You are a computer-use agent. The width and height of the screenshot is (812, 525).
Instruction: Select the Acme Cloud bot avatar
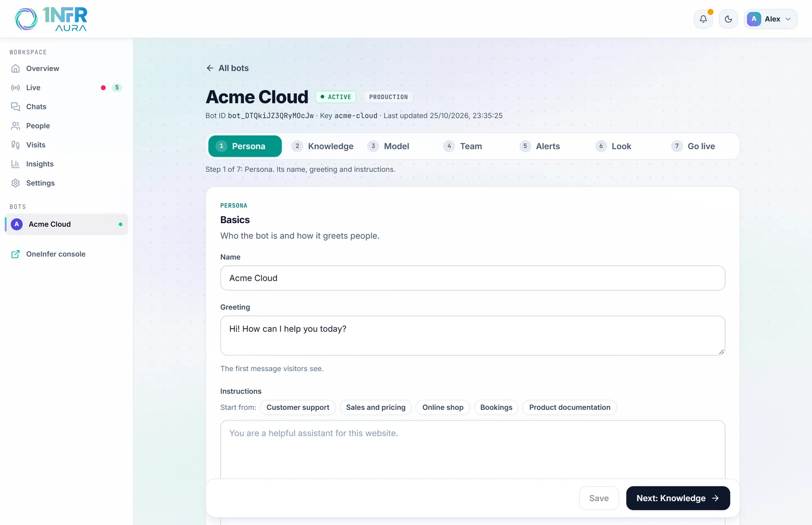click(x=17, y=224)
